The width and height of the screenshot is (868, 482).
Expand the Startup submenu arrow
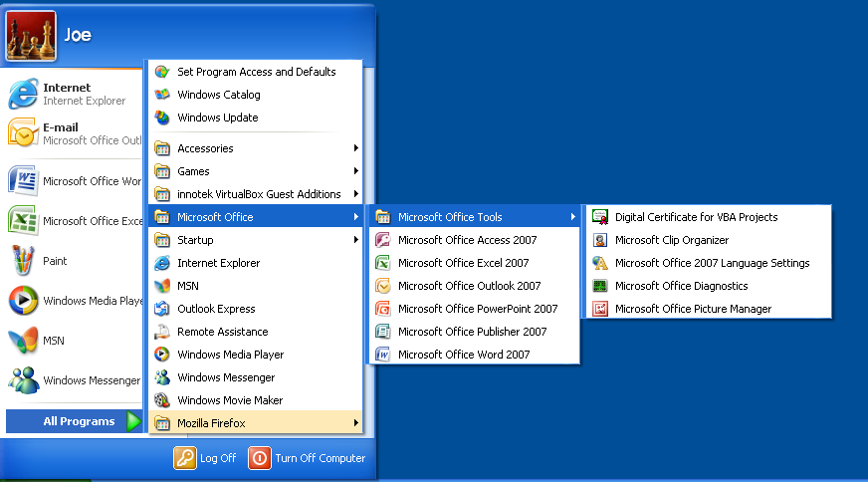[x=356, y=240]
